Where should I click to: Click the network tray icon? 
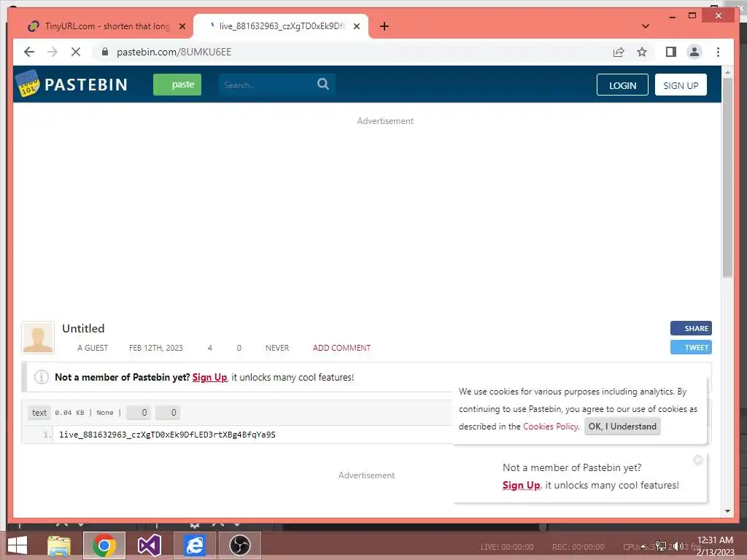coord(661,546)
